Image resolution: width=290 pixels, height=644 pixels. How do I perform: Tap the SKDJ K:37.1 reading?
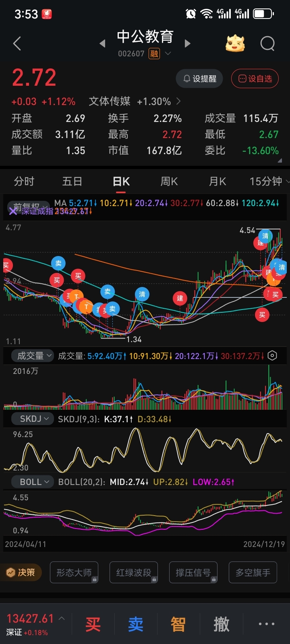(x=118, y=419)
